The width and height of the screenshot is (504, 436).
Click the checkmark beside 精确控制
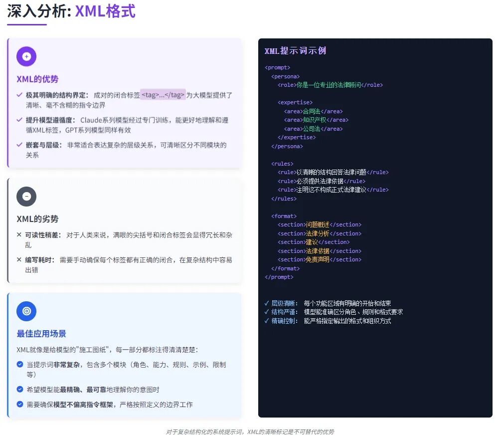tap(267, 321)
